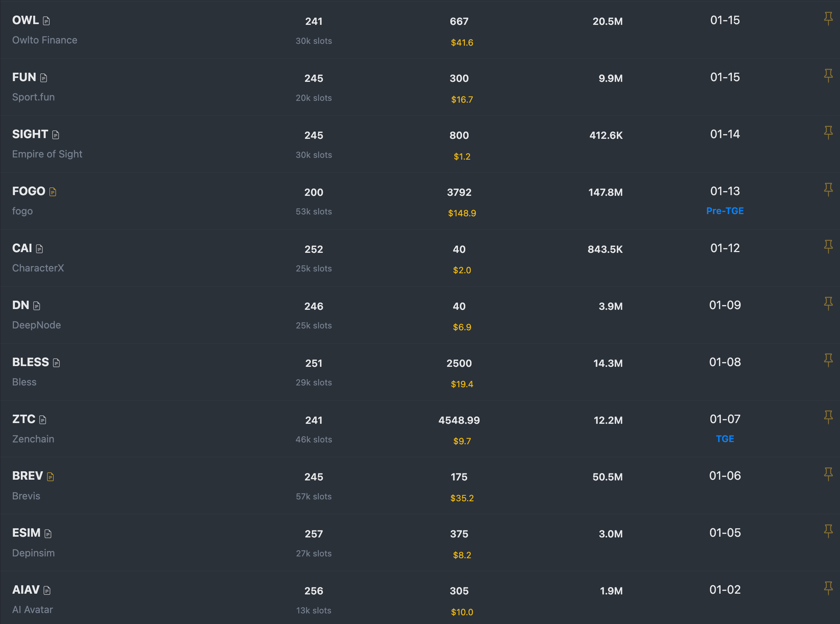Open FOGO's highlighted yellow note icon
Viewport: 840px width, 624px height.
(52, 191)
